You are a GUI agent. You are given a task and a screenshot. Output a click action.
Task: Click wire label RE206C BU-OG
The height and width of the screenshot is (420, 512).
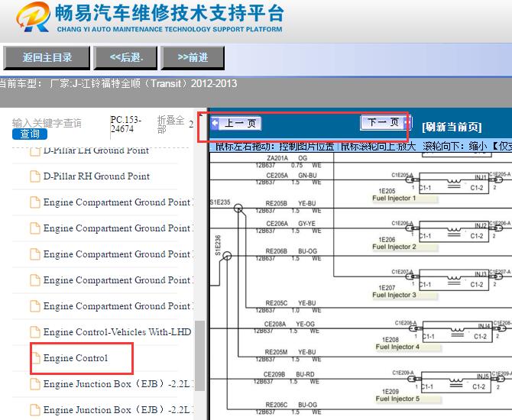(x=291, y=405)
